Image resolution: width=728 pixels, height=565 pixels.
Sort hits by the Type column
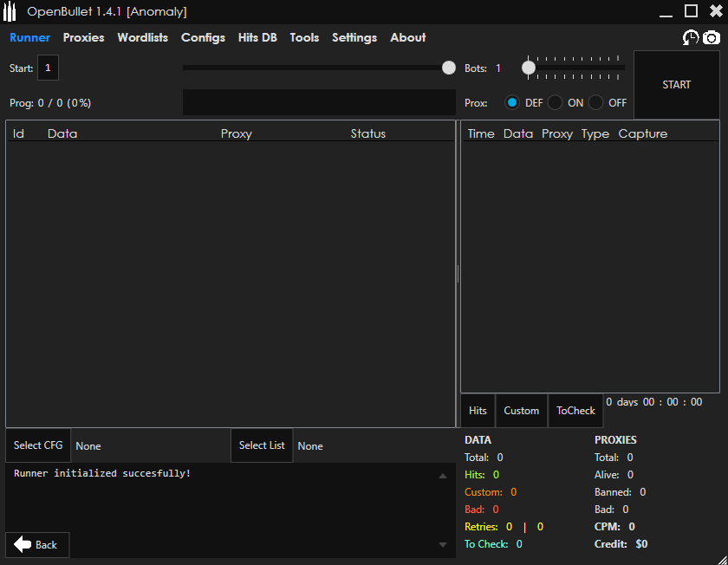[x=595, y=133]
